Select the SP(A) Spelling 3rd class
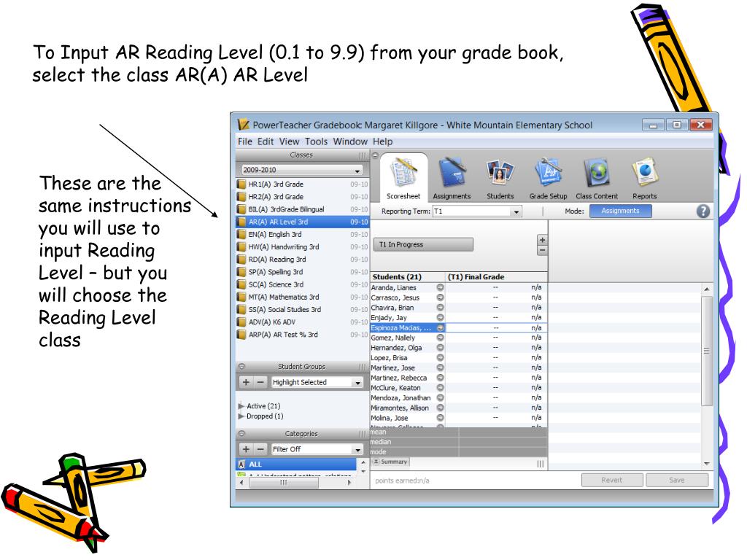747x560 pixels. click(x=303, y=272)
